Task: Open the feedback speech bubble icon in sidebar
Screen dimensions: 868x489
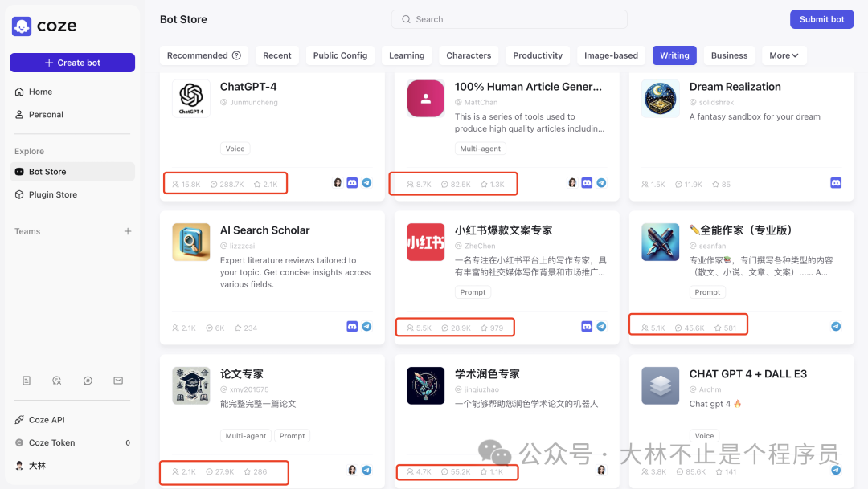Action: 88,381
